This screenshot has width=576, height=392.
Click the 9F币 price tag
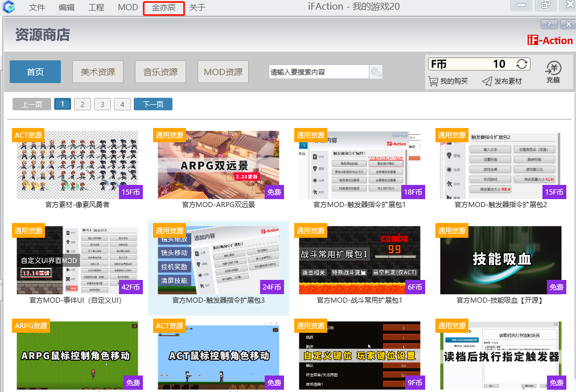pyautogui.click(x=415, y=382)
